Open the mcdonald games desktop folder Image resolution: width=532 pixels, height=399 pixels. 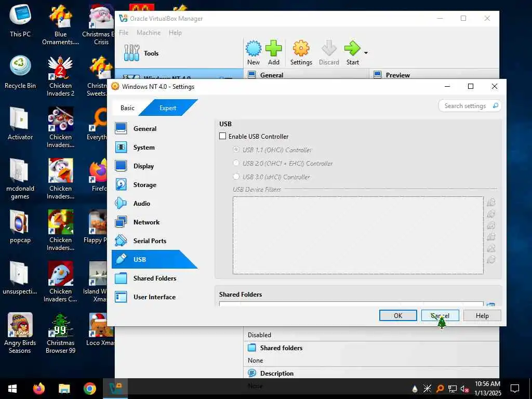click(x=20, y=179)
